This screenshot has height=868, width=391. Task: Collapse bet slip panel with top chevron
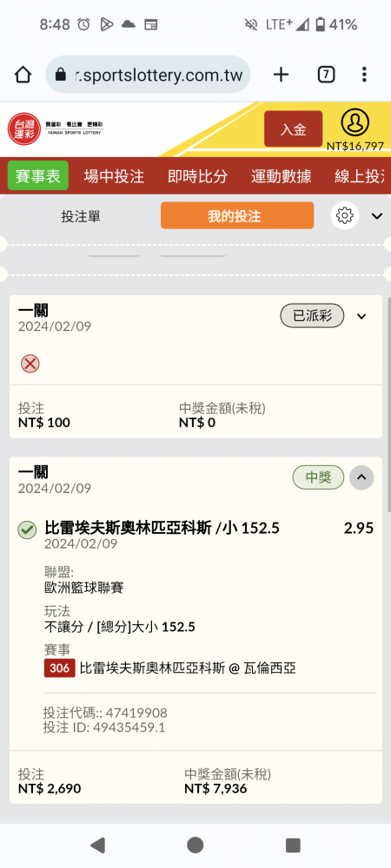(x=377, y=216)
